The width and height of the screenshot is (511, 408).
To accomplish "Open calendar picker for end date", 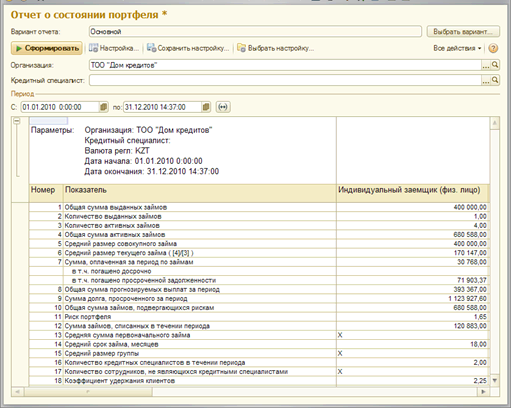I will click(206, 107).
